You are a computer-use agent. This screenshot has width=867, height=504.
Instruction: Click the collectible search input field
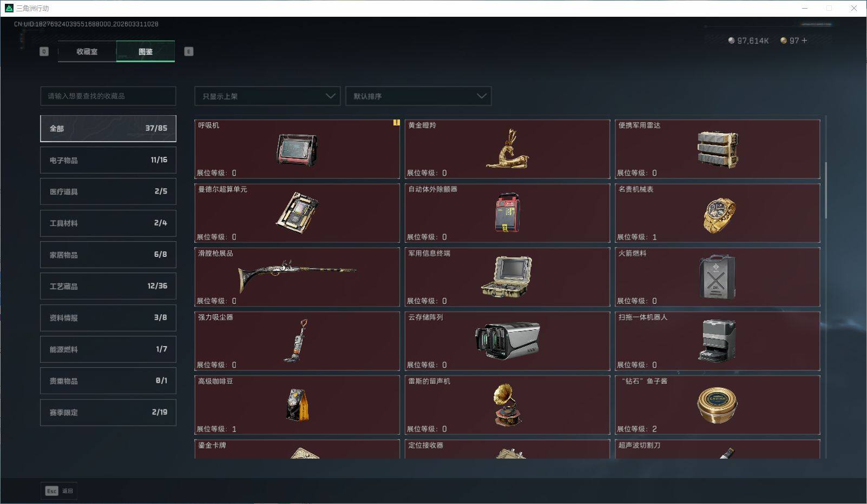pyautogui.click(x=108, y=96)
